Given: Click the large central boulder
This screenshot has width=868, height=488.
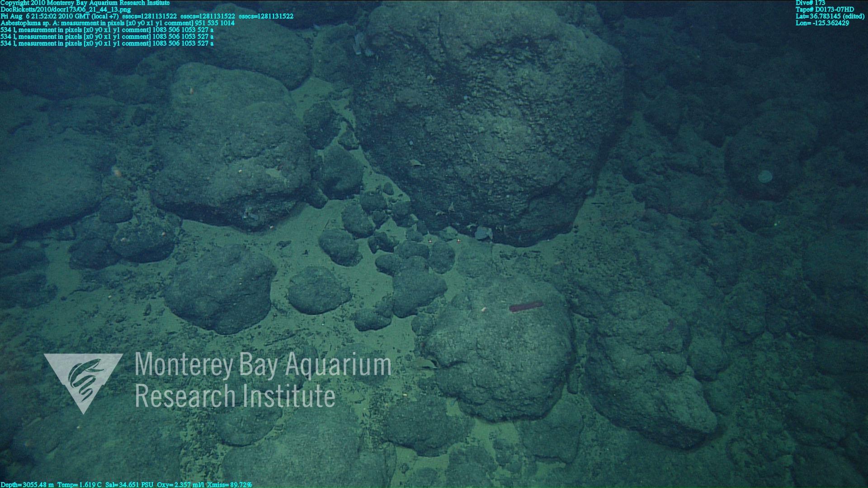Looking at the screenshot, I should point(488,122).
